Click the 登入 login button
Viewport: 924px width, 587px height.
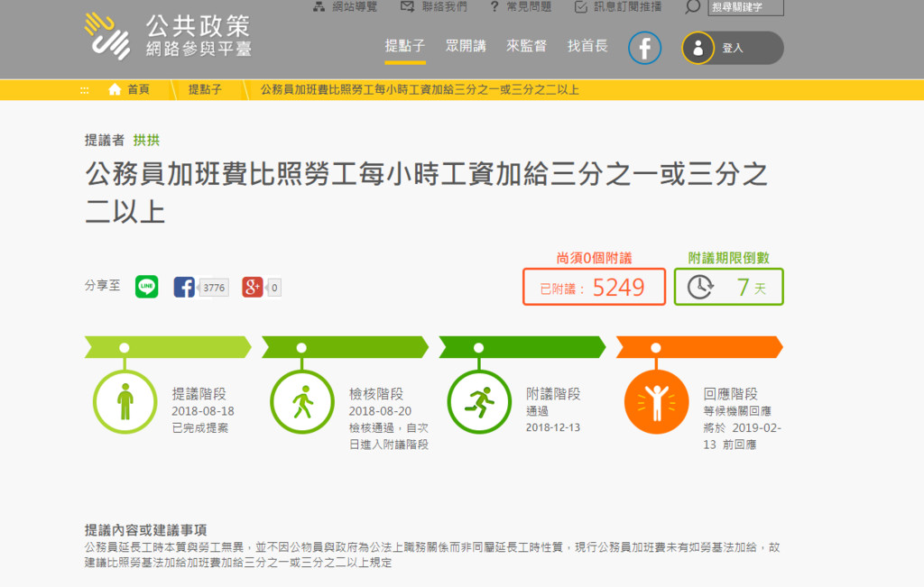click(732, 48)
